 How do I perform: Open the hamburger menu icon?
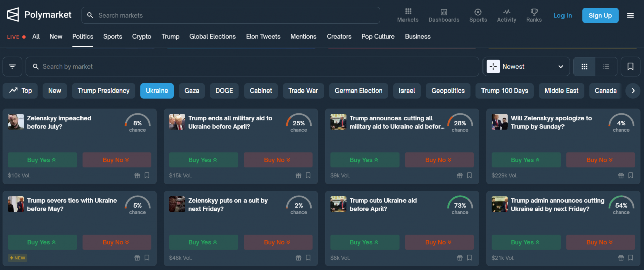pyautogui.click(x=630, y=15)
